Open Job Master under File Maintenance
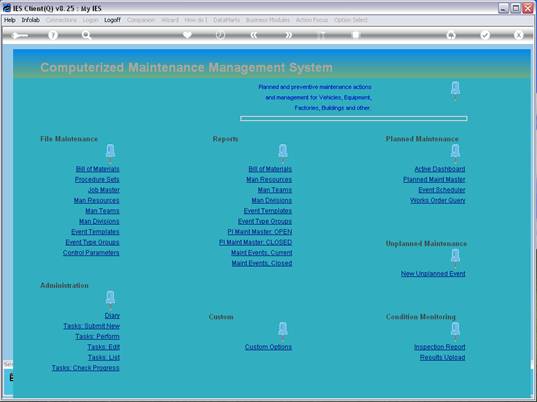 (x=104, y=190)
